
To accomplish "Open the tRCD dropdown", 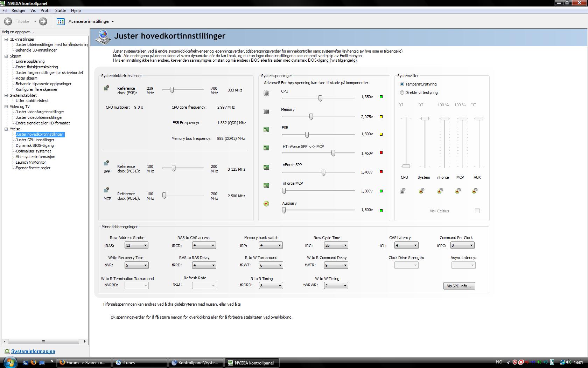I will click(204, 245).
